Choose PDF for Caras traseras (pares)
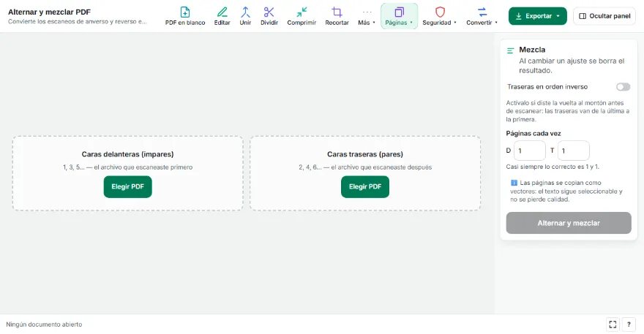644x334 pixels. [x=365, y=186]
